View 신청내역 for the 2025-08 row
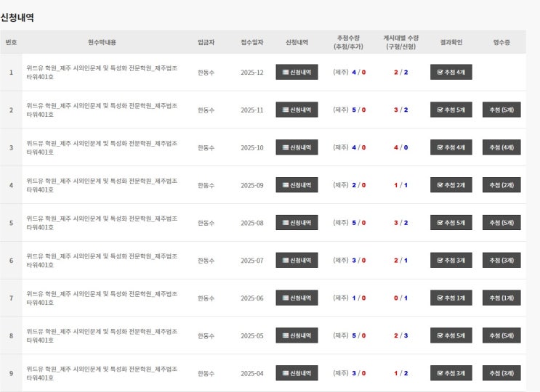Viewport: 540px width, 392px height. 297,223
